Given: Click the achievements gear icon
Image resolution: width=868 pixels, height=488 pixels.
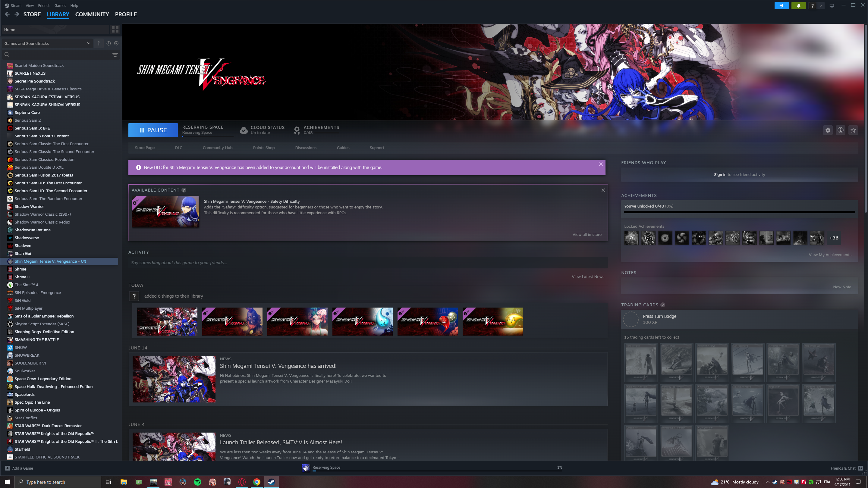Looking at the screenshot, I should click(297, 130).
